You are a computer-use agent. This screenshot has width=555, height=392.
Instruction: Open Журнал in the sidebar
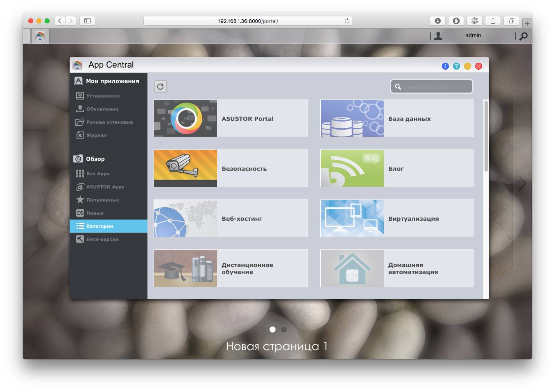[x=109, y=135]
